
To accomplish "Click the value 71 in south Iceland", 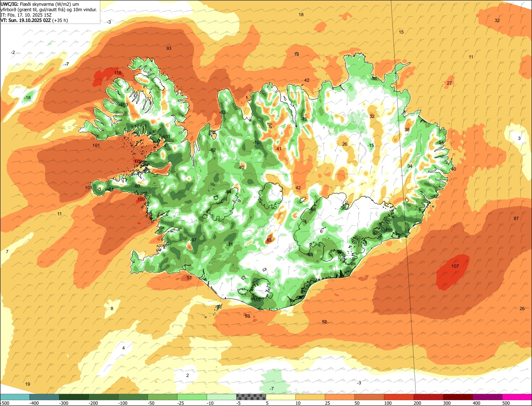I will (230, 245).
